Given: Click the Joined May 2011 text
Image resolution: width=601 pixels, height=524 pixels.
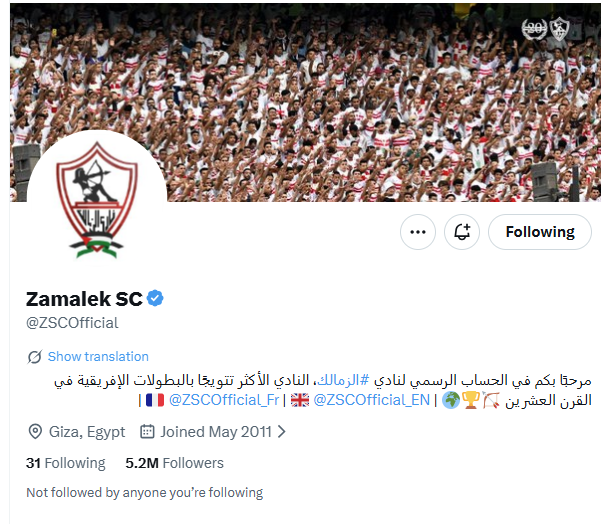Looking at the screenshot, I should click(x=217, y=432).
